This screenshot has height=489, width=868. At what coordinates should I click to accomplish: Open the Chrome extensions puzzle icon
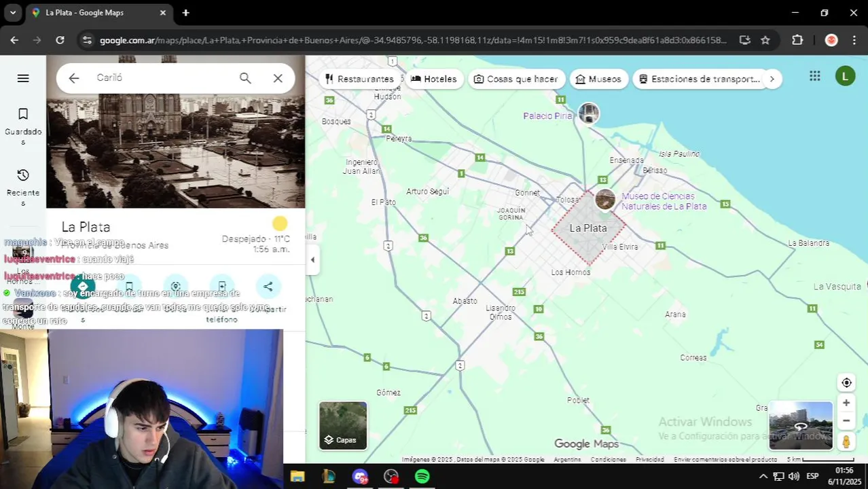click(797, 40)
